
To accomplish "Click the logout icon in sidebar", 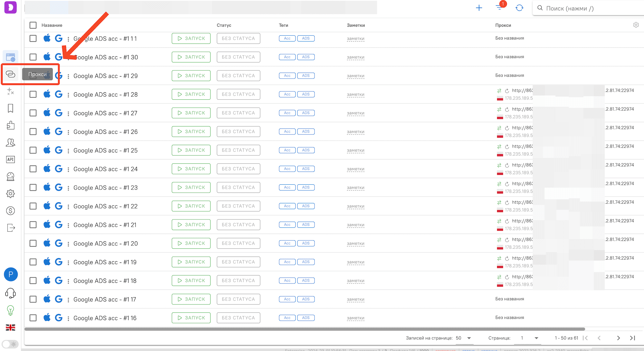I will 11,228.
